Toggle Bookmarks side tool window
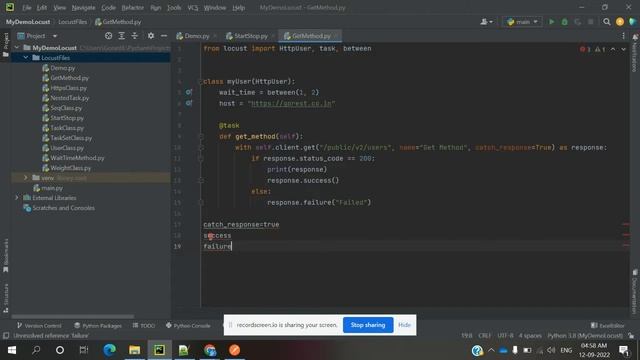 point(6,256)
